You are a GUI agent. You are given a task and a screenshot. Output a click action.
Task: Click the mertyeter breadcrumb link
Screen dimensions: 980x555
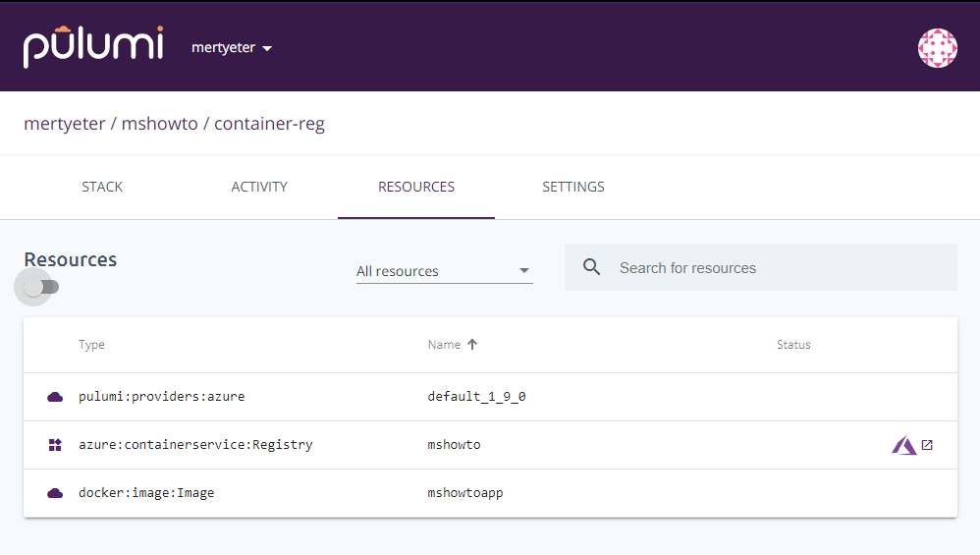pyautogui.click(x=65, y=124)
